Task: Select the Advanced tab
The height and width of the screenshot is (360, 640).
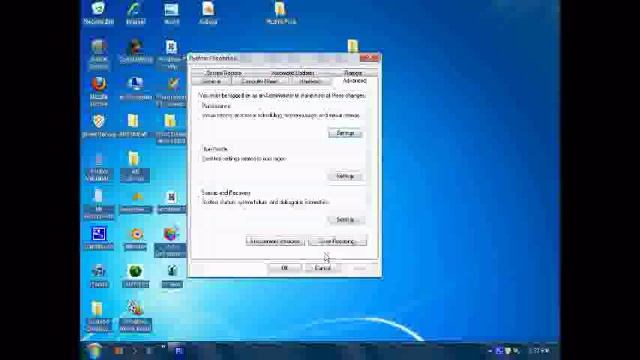Action: [x=354, y=81]
